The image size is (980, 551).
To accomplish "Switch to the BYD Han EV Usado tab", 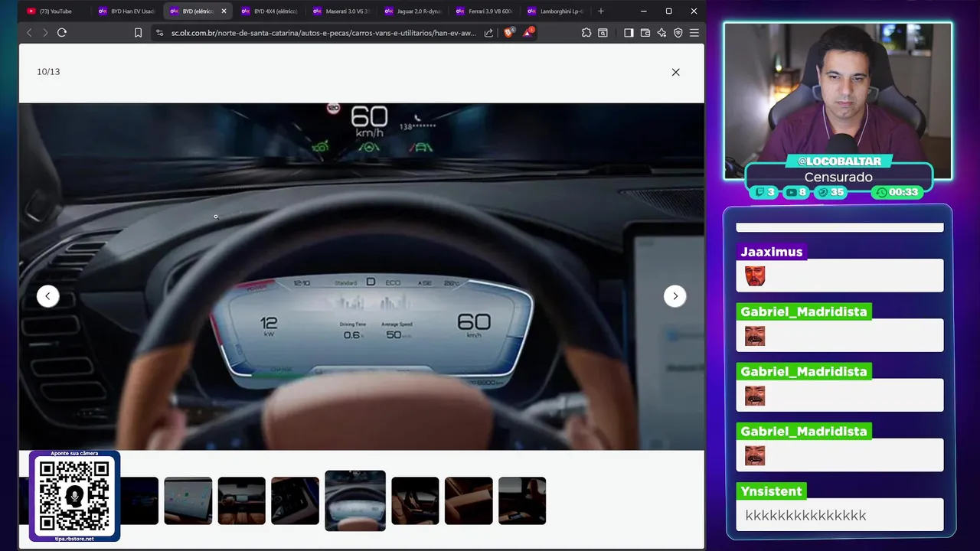I will coord(127,11).
